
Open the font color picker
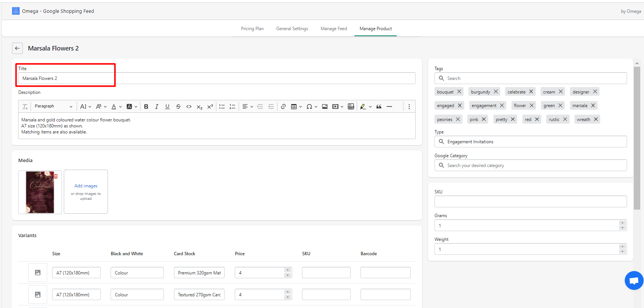116,107
